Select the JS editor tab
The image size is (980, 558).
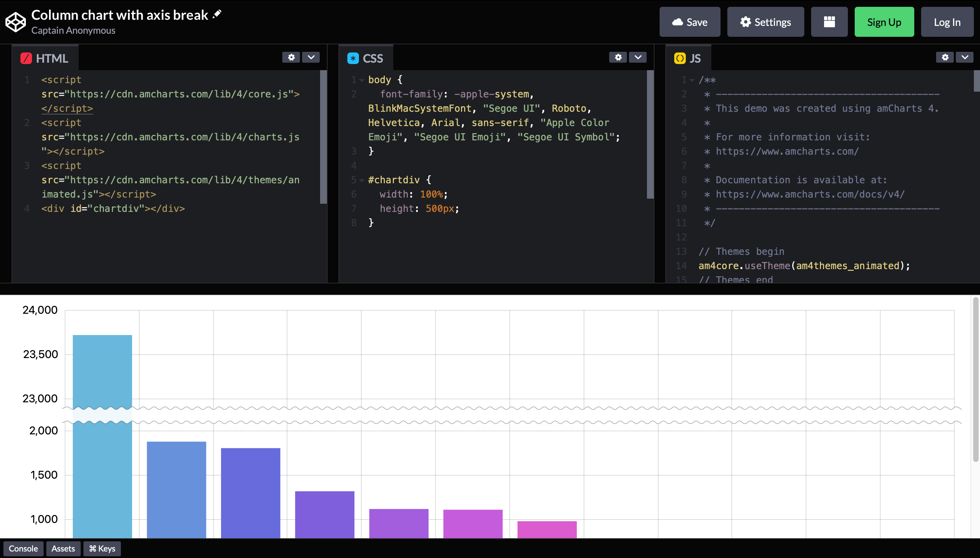(x=688, y=58)
